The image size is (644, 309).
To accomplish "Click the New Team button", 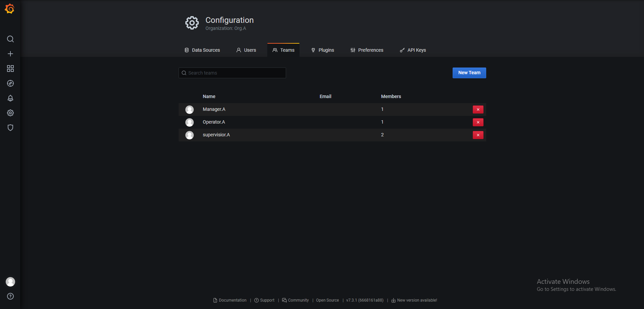I will [x=469, y=73].
